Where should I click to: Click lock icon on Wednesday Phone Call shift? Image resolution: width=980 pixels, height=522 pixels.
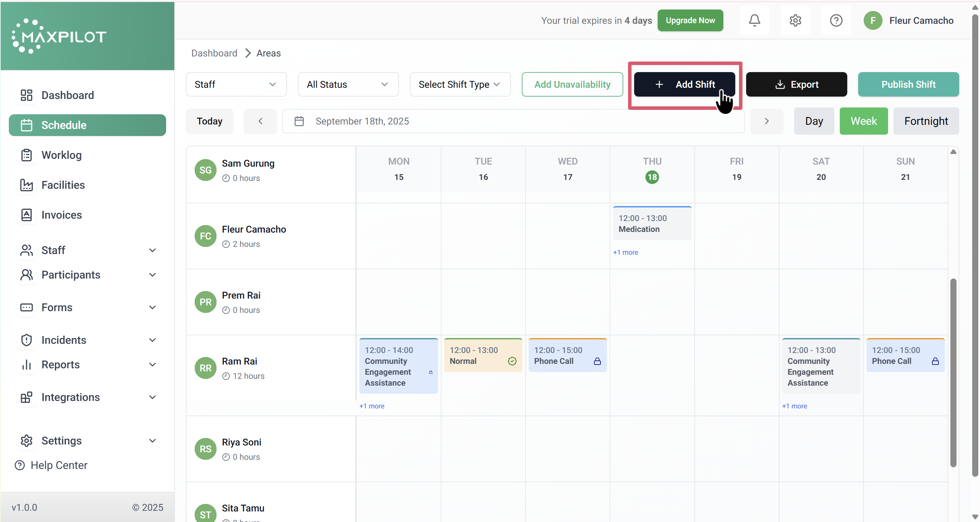(597, 361)
